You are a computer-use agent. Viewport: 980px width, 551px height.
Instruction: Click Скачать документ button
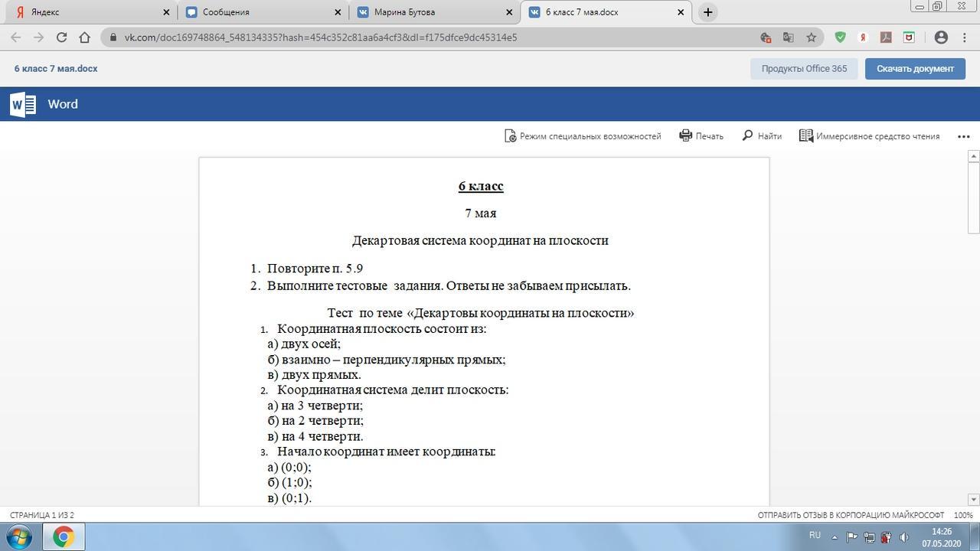coord(915,68)
